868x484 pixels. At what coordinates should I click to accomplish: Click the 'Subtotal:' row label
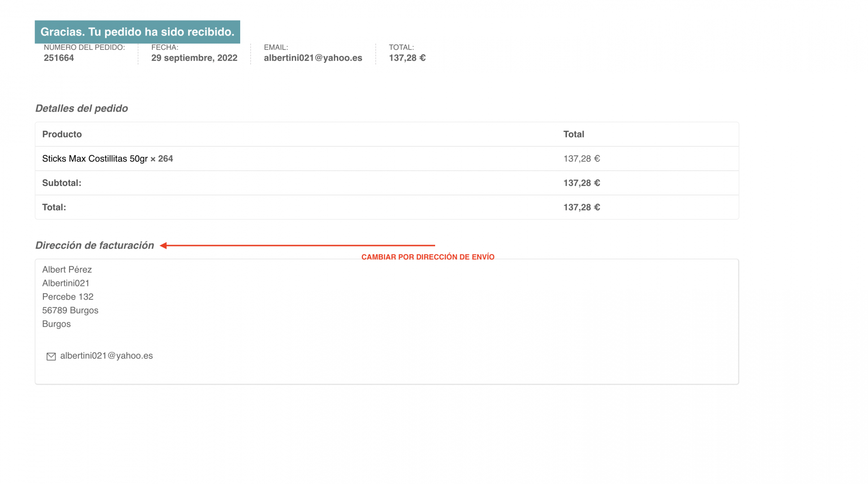point(62,183)
